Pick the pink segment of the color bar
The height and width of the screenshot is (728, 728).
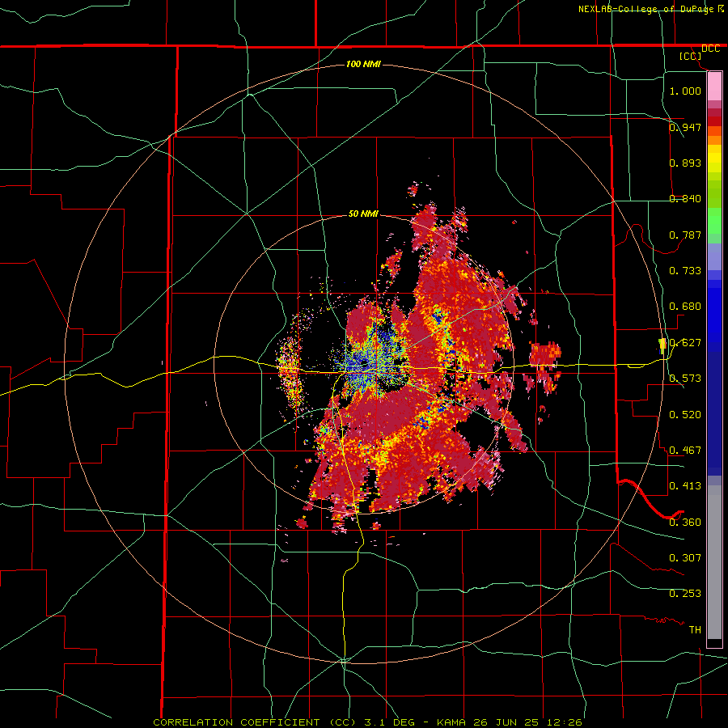tap(714, 87)
